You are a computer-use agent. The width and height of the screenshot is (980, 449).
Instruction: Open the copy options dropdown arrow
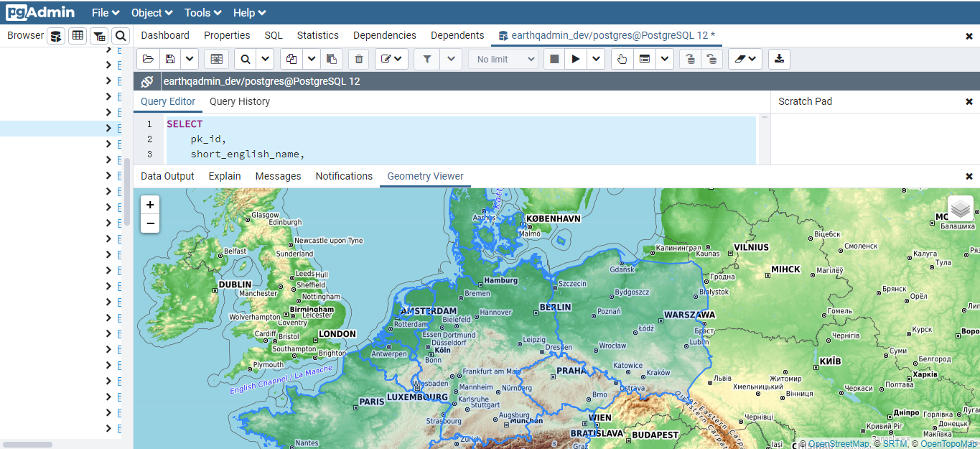[x=311, y=59]
